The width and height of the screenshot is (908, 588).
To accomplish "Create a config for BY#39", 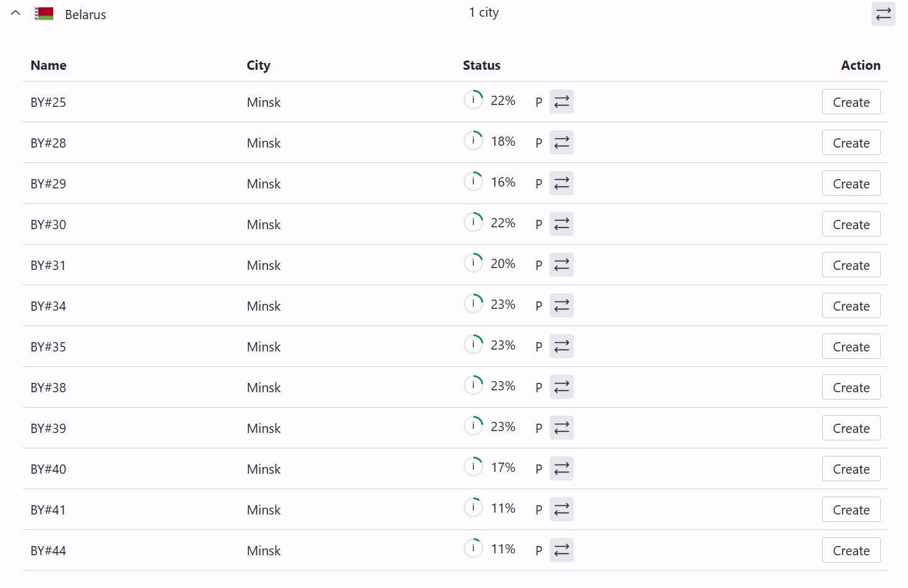I will [x=851, y=428].
